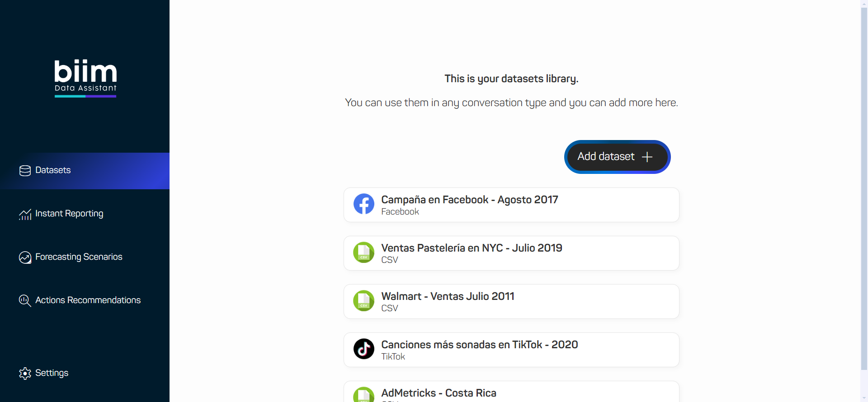
Task: Click the Ventas Pastelería CSV file icon
Action: click(x=363, y=252)
